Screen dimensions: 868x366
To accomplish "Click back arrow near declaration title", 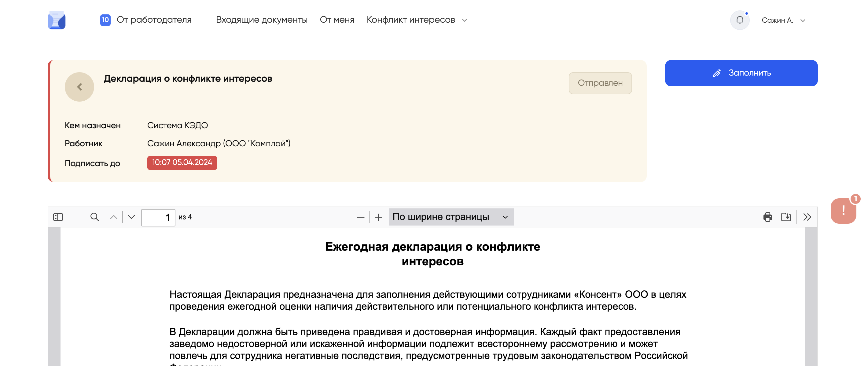I will click(79, 87).
